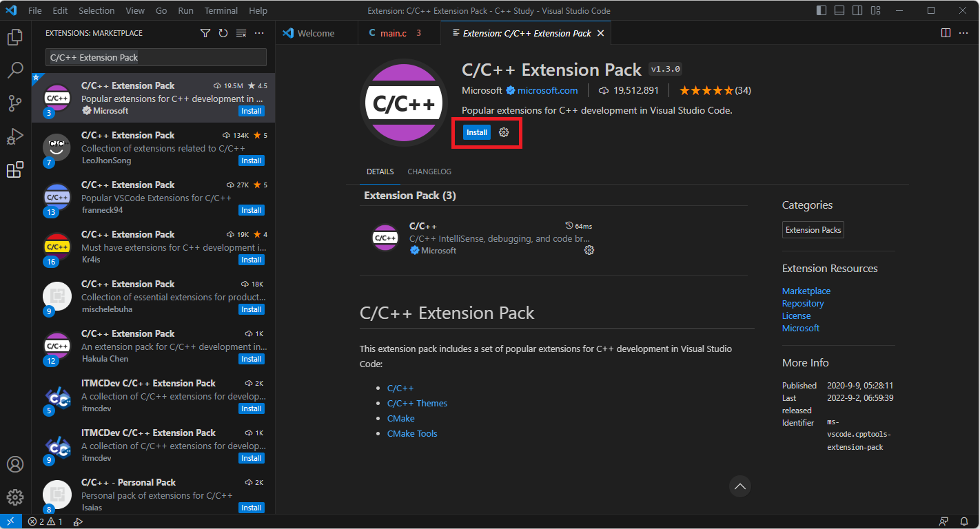Open the Run and Debug view
980x529 pixels.
(15, 136)
